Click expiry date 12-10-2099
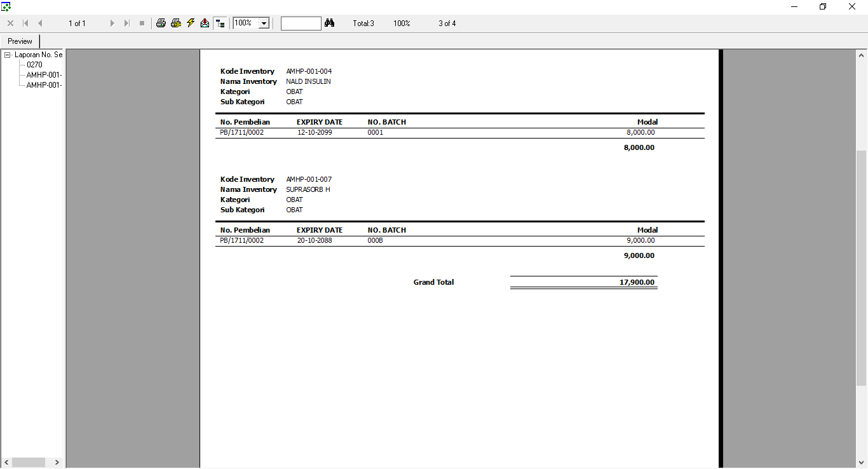This screenshot has width=868, height=469. [315, 133]
